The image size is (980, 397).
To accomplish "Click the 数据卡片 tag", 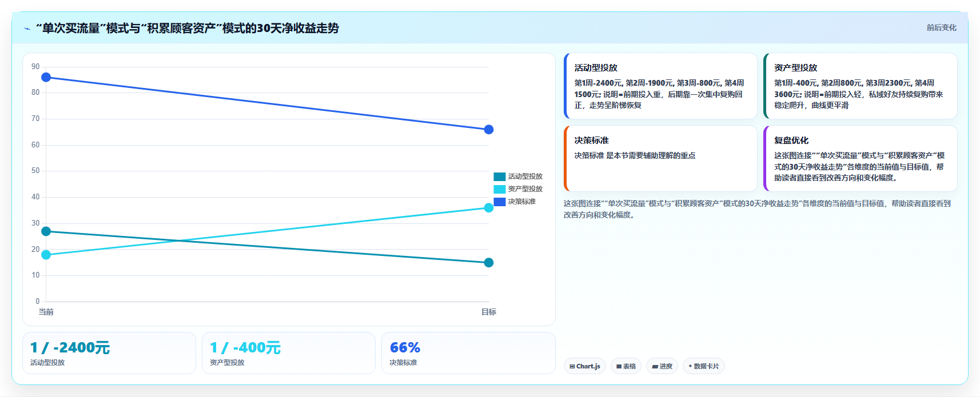I will point(703,366).
